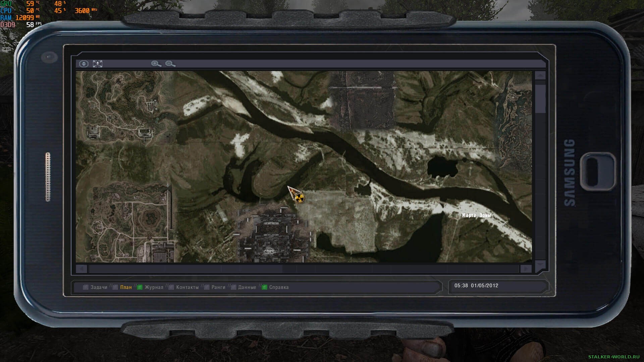Click the vertical scrollbar thumb

[540, 99]
